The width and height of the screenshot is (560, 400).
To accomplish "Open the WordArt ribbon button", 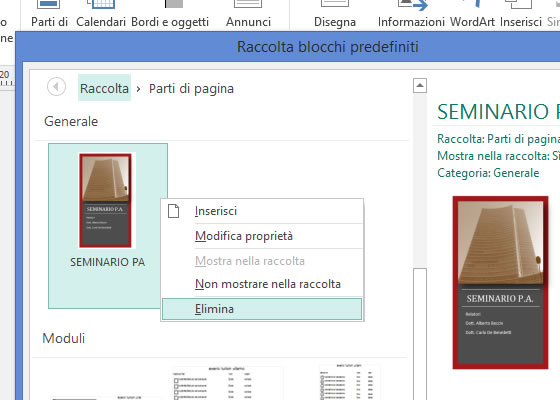I will (472, 14).
